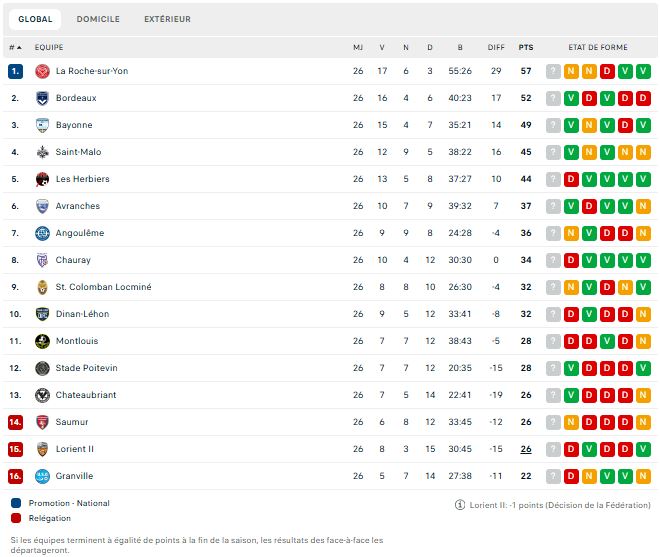Click the underlined 26 points for Lorient II

tap(525, 449)
